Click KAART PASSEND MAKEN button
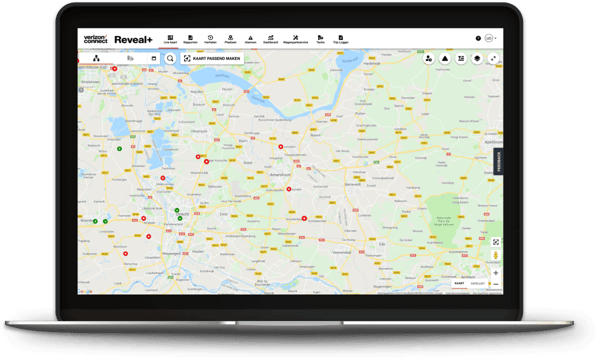Viewport: 598px width, 360px height. [212, 58]
